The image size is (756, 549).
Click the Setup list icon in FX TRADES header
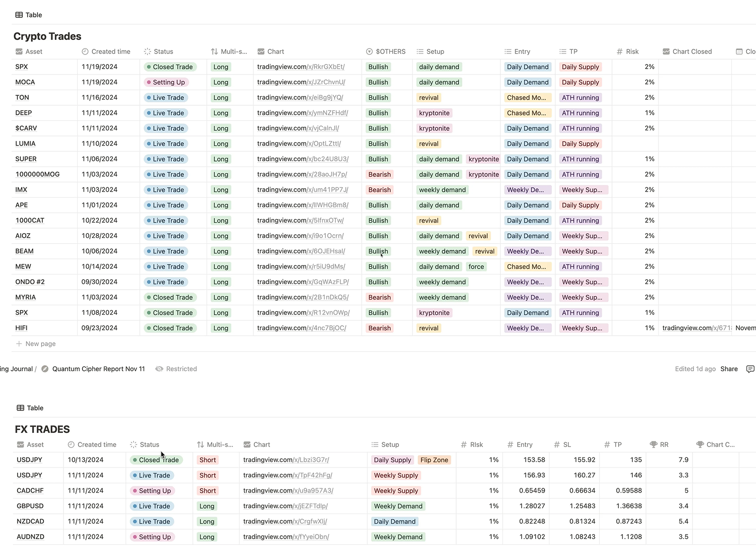click(375, 444)
